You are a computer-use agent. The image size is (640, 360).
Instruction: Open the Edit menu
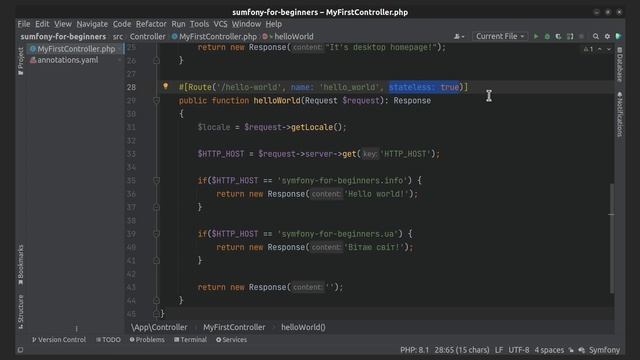click(x=42, y=24)
